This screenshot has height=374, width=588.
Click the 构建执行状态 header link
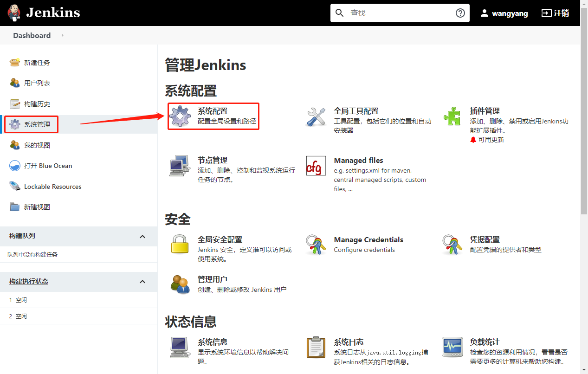click(29, 282)
